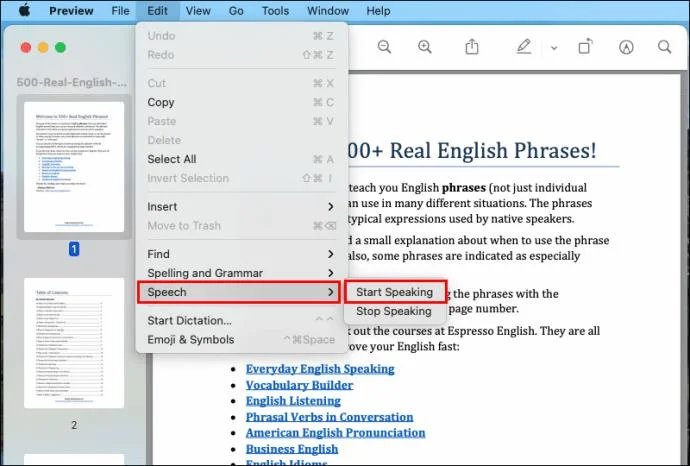This screenshot has width=690, height=466.
Task: Show the Markup toolbar
Action: [x=626, y=47]
